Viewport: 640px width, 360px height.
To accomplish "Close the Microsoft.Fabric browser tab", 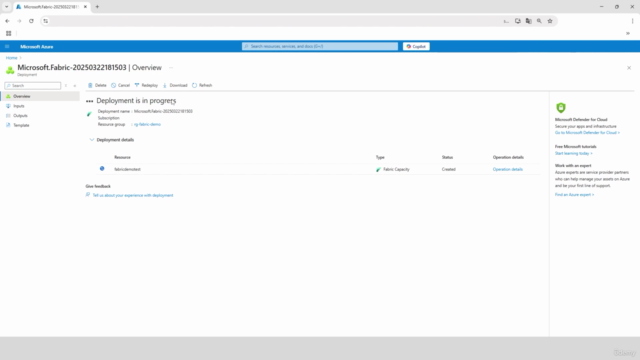I will point(85,7).
